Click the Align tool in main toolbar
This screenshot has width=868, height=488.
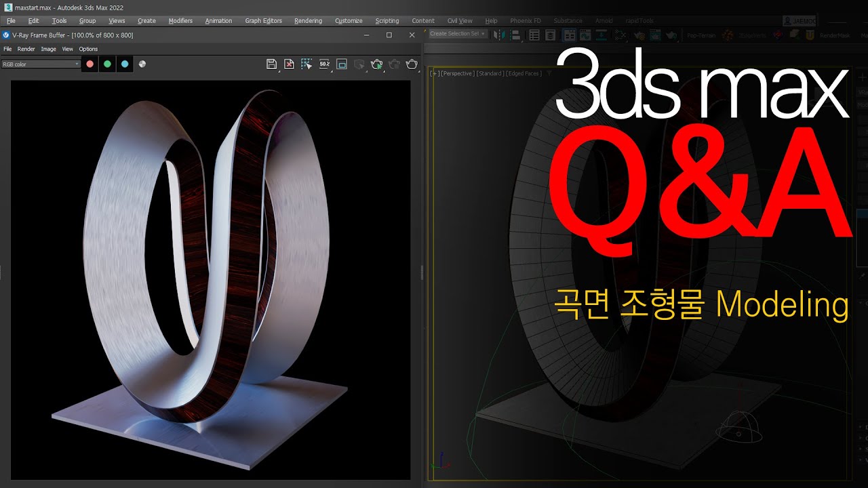click(516, 34)
